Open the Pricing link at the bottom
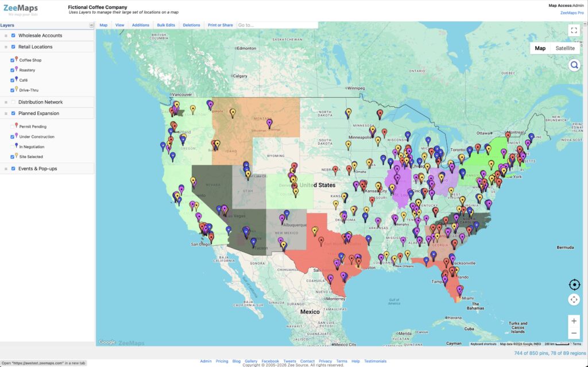The height and width of the screenshot is (367, 588). pyautogui.click(x=222, y=361)
